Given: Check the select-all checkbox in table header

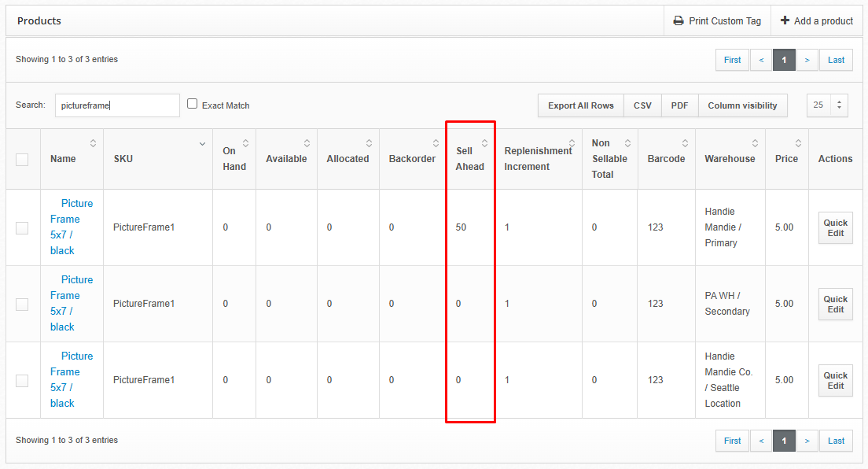Looking at the screenshot, I should [22, 159].
